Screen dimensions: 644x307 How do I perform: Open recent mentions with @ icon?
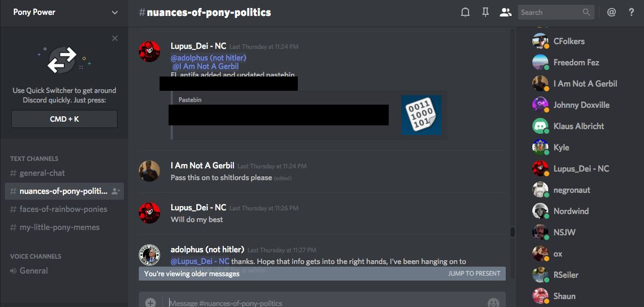612,12
